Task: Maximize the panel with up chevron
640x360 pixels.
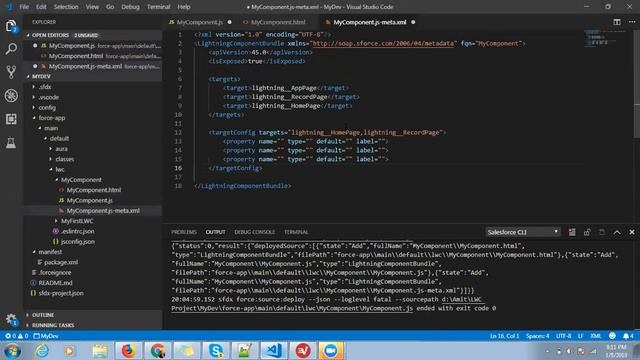Action: pos(617,232)
